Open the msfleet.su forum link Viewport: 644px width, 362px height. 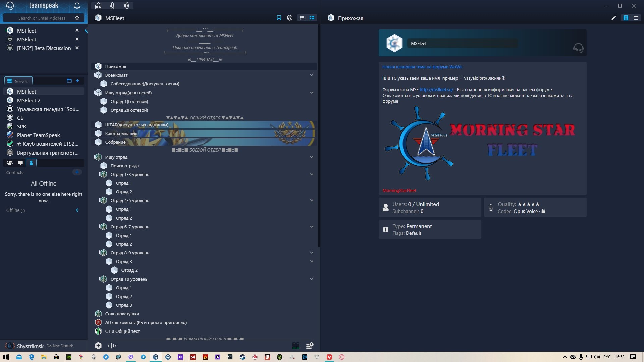click(x=436, y=89)
